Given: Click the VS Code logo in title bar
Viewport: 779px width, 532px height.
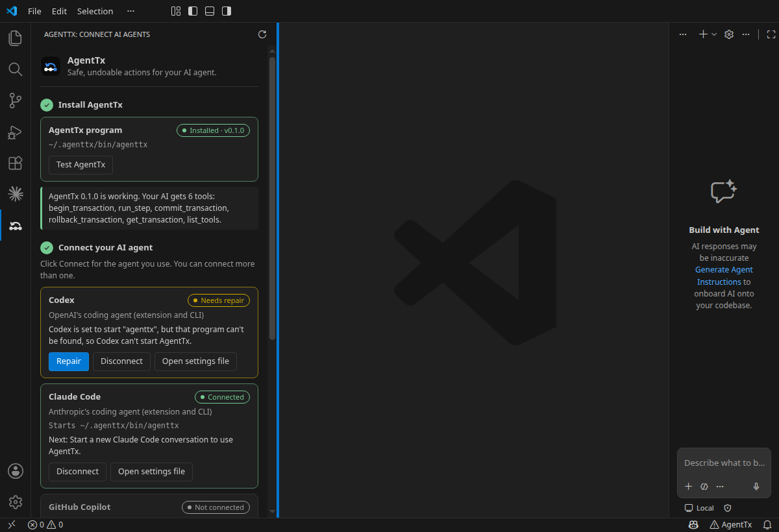Looking at the screenshot, I should tap(11, 11).
